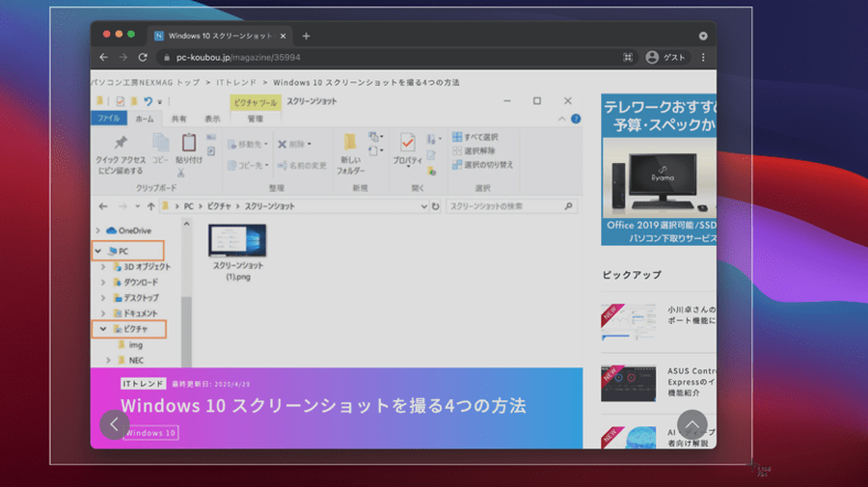Click すべて選択 in the ribbon
Image resolution: width=868 pixels, height=487 pixels.
click(475, 137)
